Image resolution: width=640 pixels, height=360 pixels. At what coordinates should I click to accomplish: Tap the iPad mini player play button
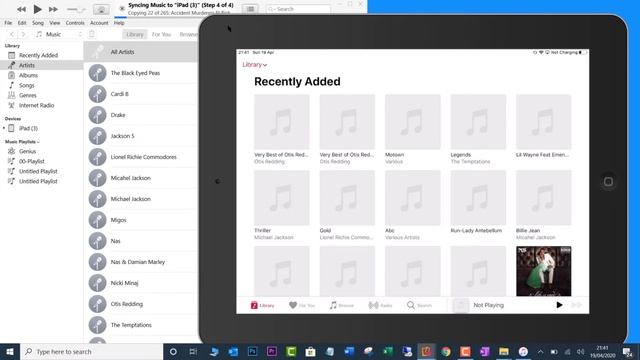(x=559, y=305)
